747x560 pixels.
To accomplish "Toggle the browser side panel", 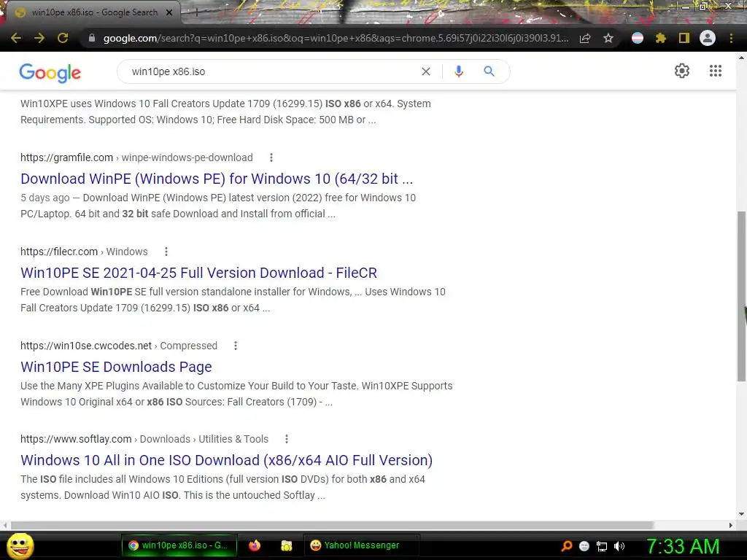I will 684,38.
